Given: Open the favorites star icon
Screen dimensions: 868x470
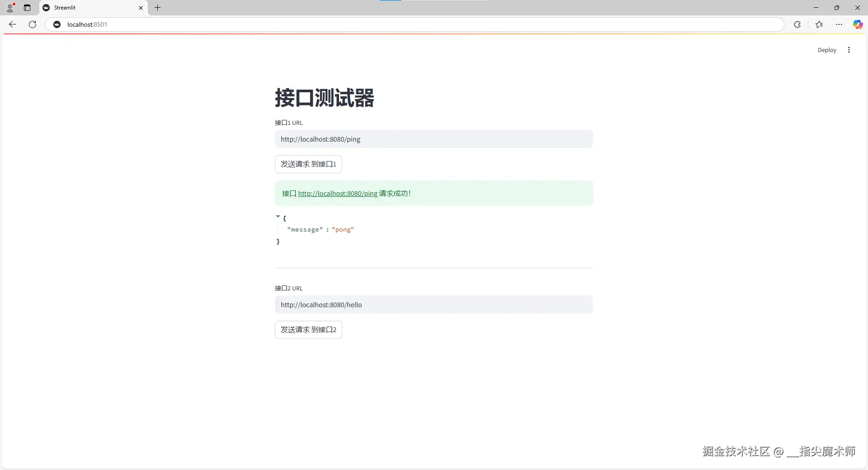Looking at the screenshot, I should pos(819,24).
